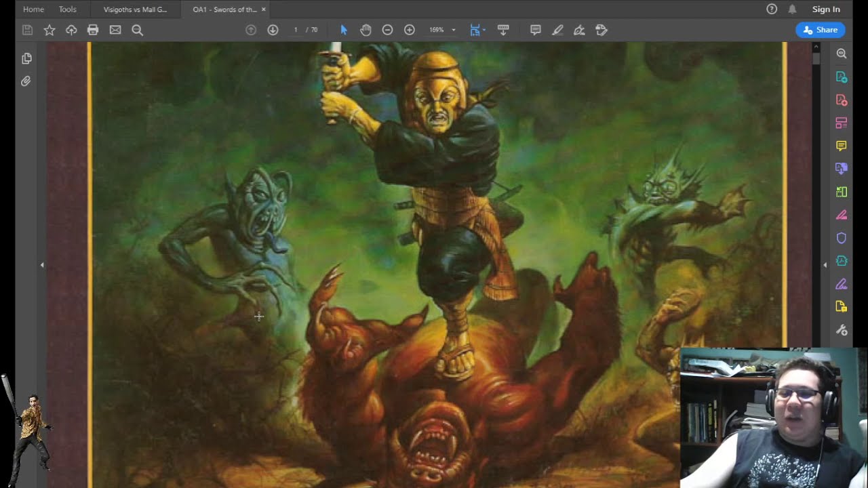Open the Find text search tool
868x488 pixels.
tap(137, 30)
